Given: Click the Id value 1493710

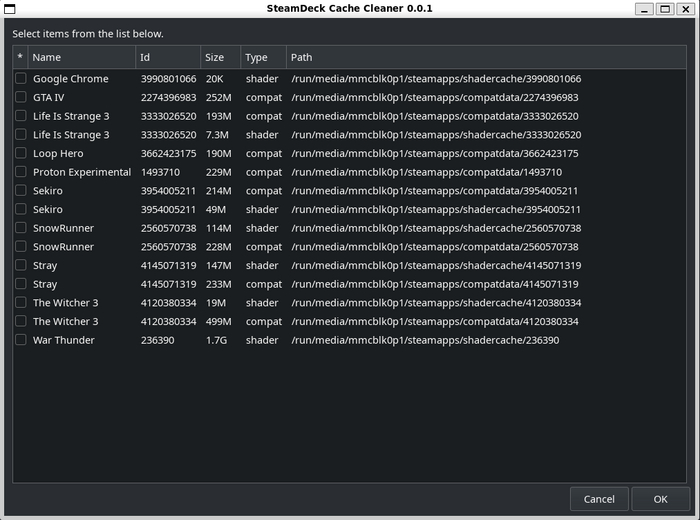Looking at the screenshot, I should click(160, 172).
